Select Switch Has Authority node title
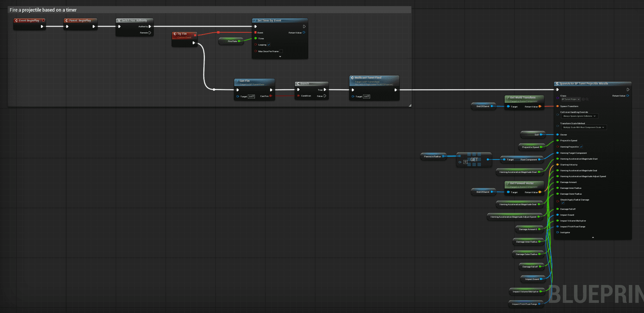 134,21
